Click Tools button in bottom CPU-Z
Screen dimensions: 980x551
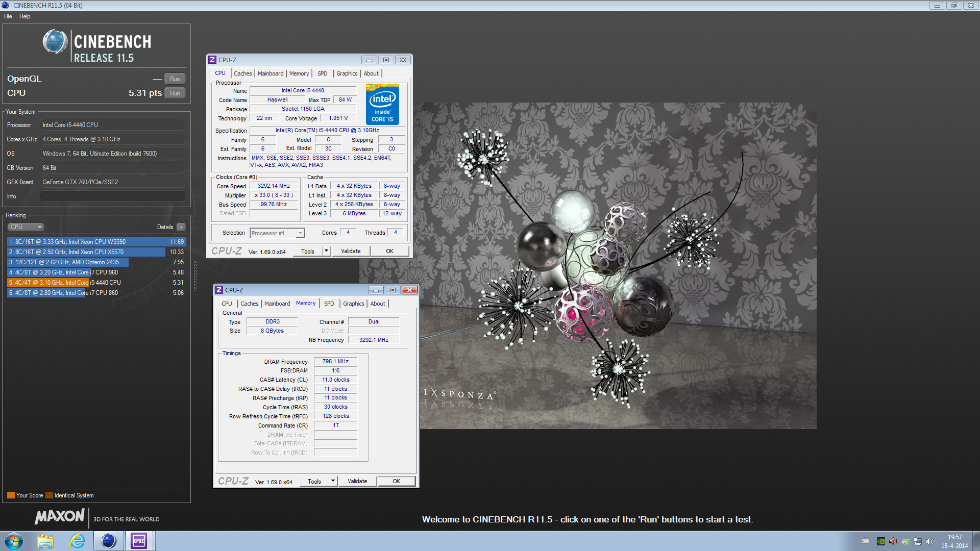tap(314, 481)
